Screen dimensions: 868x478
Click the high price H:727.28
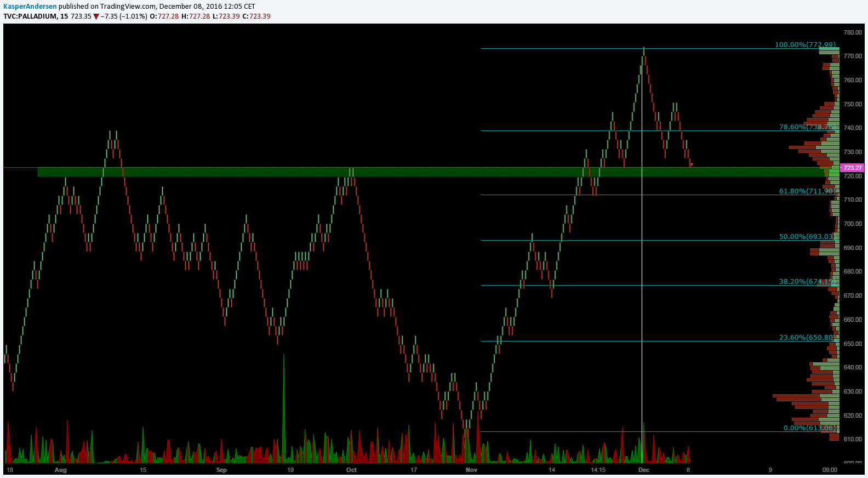point(196,16)
